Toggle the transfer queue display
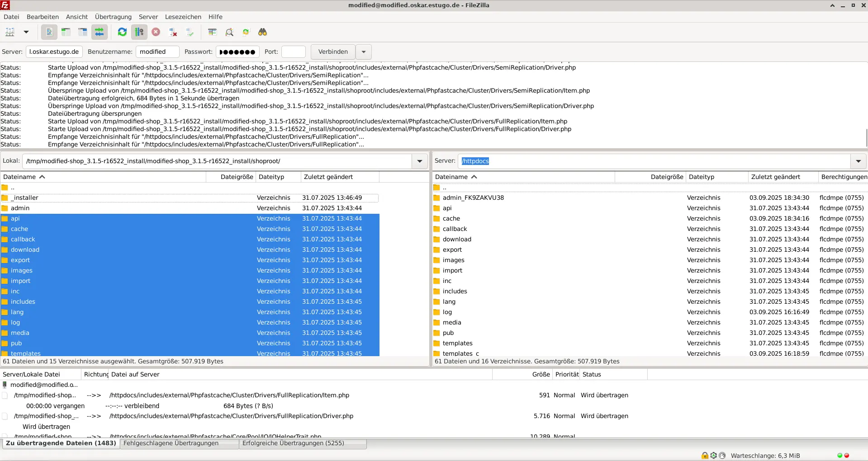Image resolution: width=868 pixels, height=461 pixels. pyautogui.click(x=100, y=32)
